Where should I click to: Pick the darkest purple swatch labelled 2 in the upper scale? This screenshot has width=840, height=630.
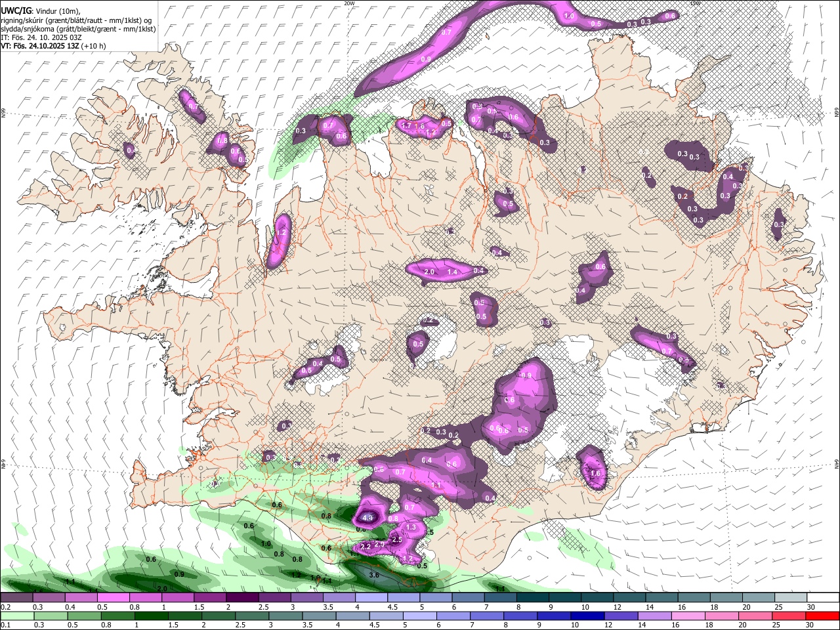pos(241,598)
